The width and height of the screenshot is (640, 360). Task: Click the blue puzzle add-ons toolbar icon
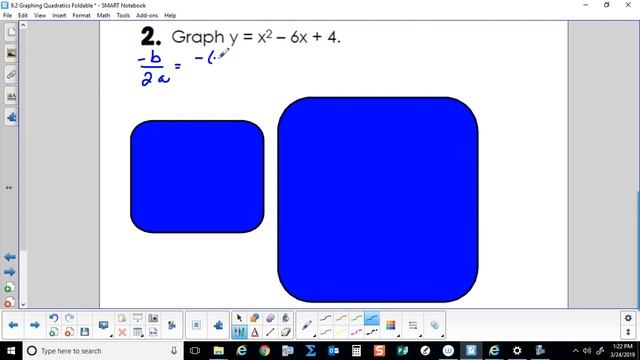click(218, 325)
